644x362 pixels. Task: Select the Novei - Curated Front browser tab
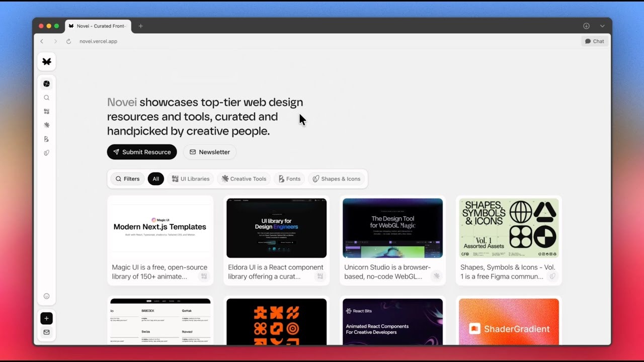click(x=98, y=26)
